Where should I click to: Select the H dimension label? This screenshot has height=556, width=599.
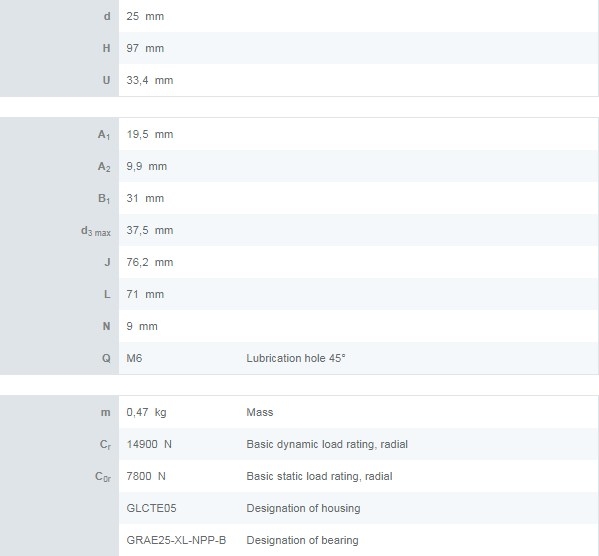(106, 49)
